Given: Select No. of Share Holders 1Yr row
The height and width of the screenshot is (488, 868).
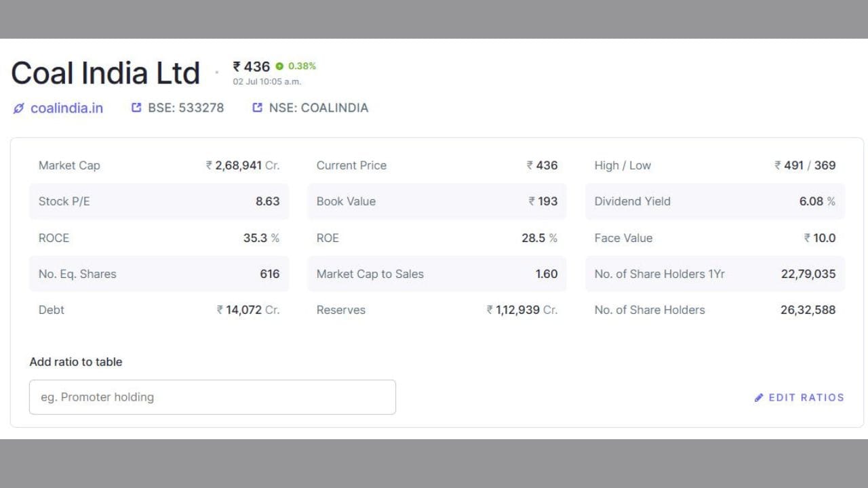Looking at the screenshot, I should tap(715, 274).
